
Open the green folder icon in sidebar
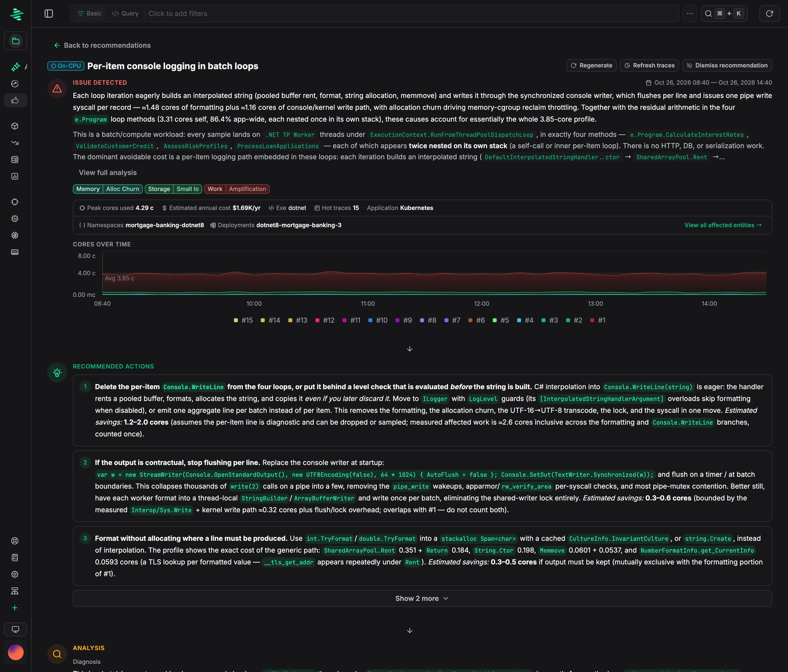coord(16,41)
